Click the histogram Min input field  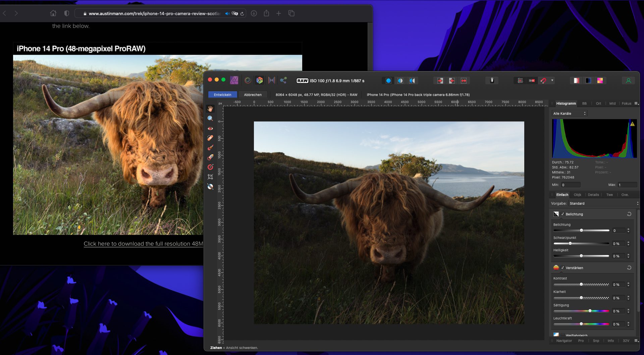pyautogui.click(x=571, y=185)
